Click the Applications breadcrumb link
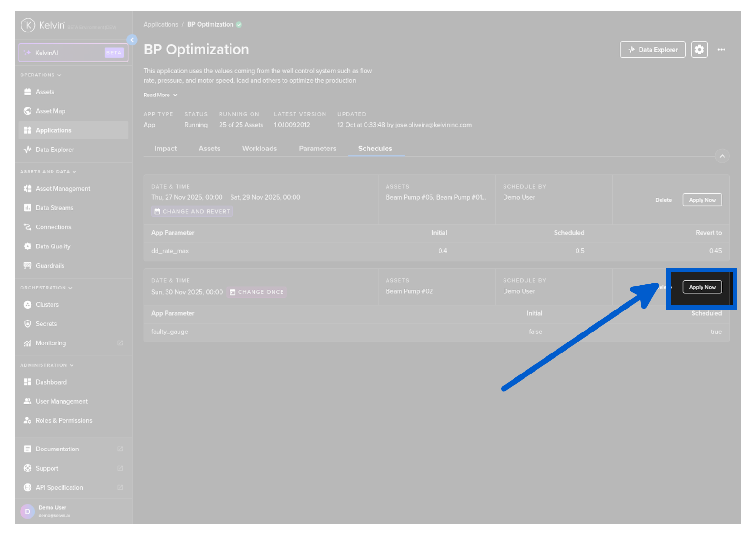 pyautogui.click(x=160, y=25)
